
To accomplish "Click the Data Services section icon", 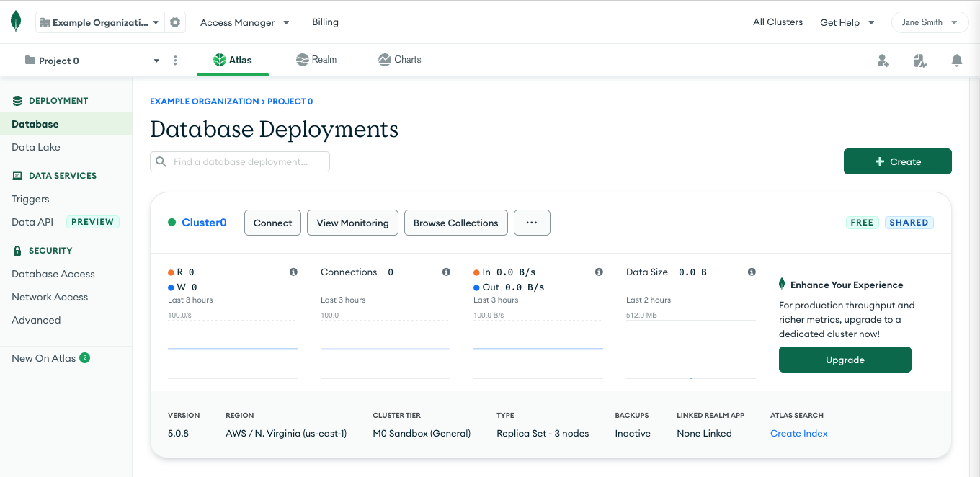I will [17, 176].
